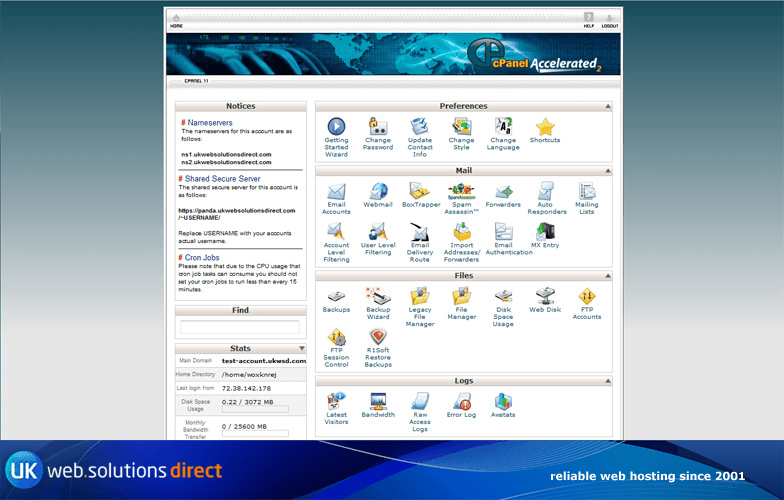Open Spam Assassin settings

tap(461, 192)
